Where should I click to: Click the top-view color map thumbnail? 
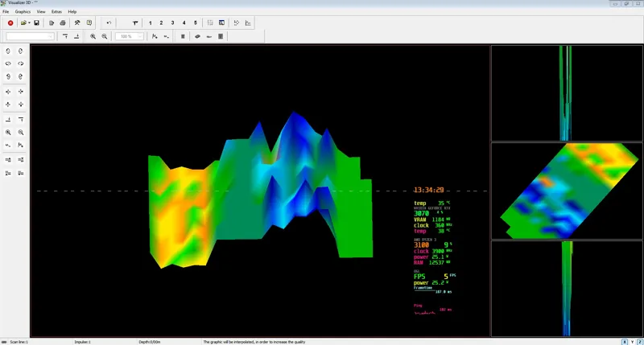click(x=567, y=191)
